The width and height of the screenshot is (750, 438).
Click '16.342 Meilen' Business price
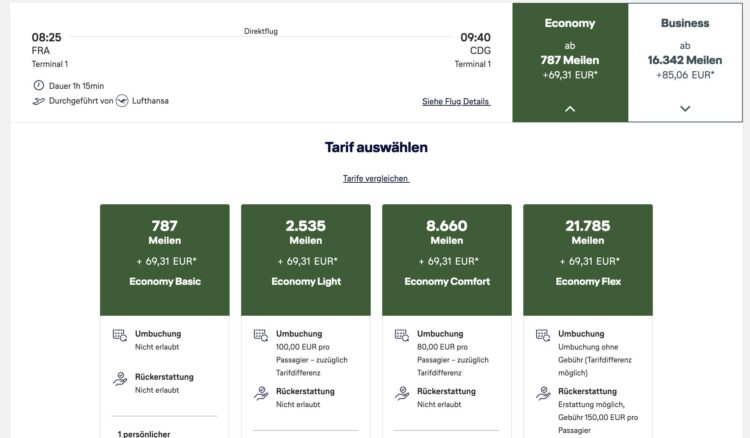(685, 60)
